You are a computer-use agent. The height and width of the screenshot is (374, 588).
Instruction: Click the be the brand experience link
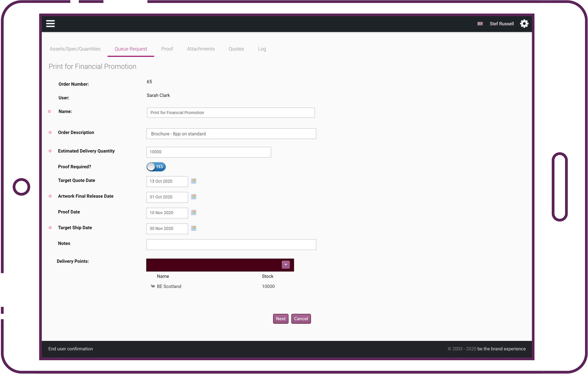(501, 349)
